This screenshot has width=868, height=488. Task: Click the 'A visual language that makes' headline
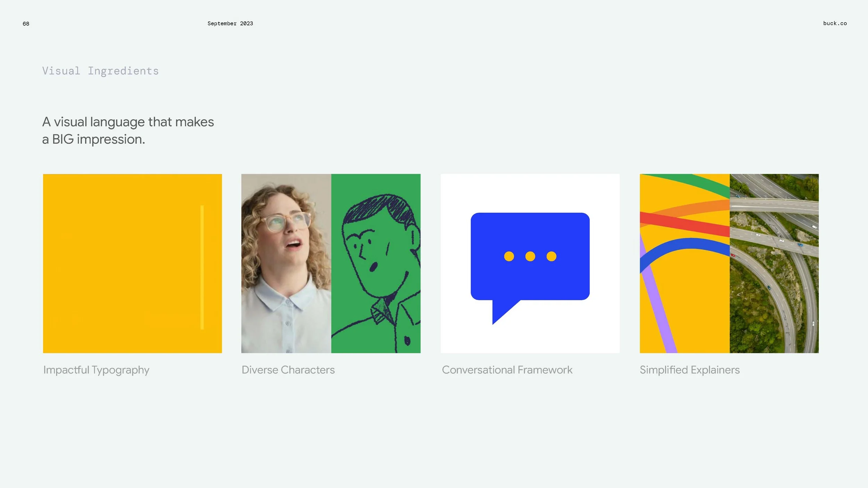point(128,122)
